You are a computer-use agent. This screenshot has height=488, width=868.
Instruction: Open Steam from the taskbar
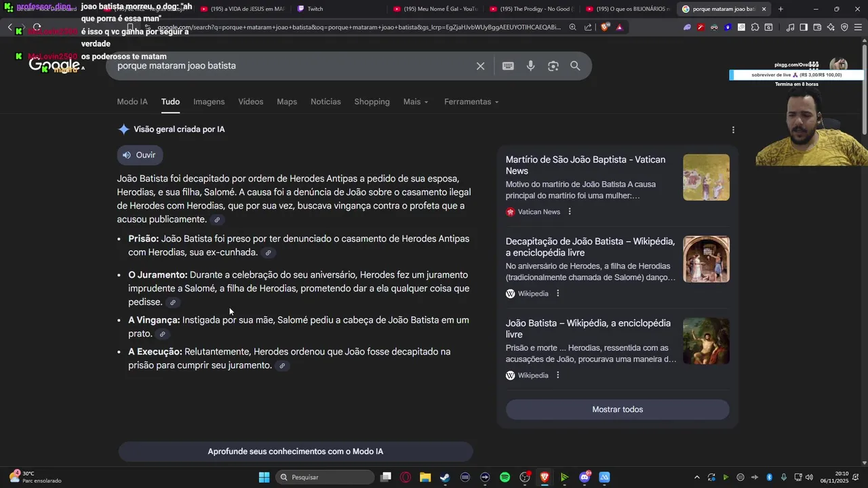click(445, 477)
